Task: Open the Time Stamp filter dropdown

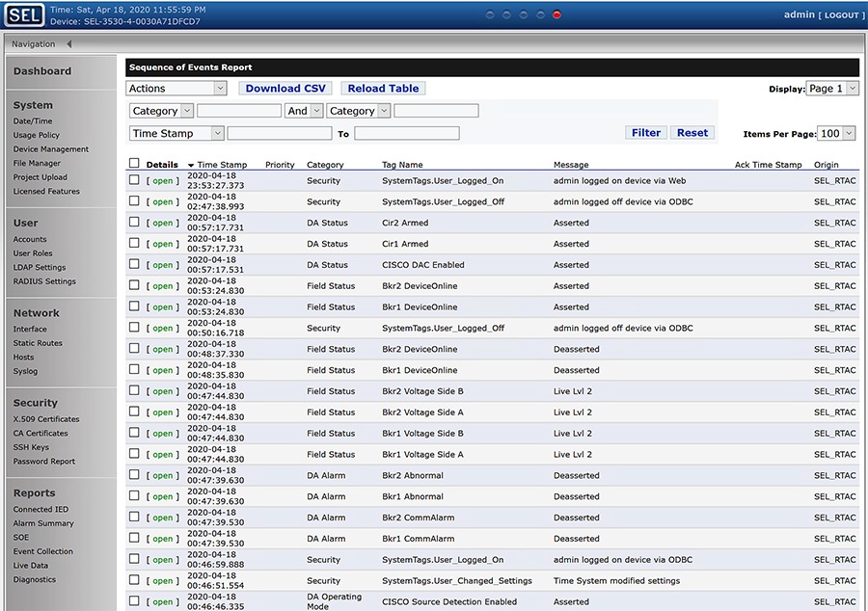Action: tap(176, 133)
